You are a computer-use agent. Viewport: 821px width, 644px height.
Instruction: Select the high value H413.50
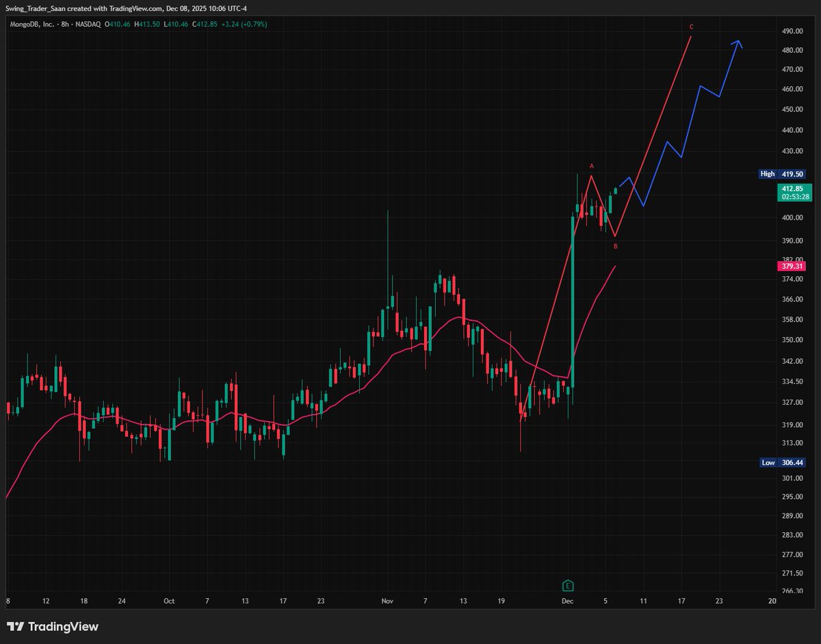(x=146, y=24)
